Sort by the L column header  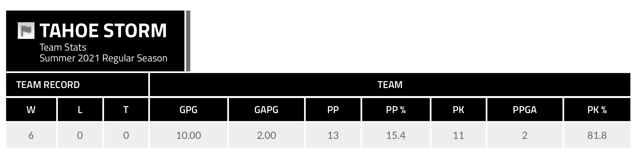pyautogui.click(x=80, y=110)
